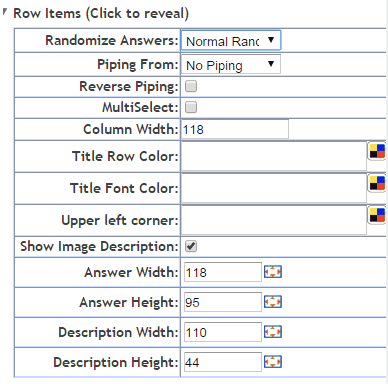Open the Randomize Answers dropdown
This screenshot has width=388, height=384.
(231, 41)
